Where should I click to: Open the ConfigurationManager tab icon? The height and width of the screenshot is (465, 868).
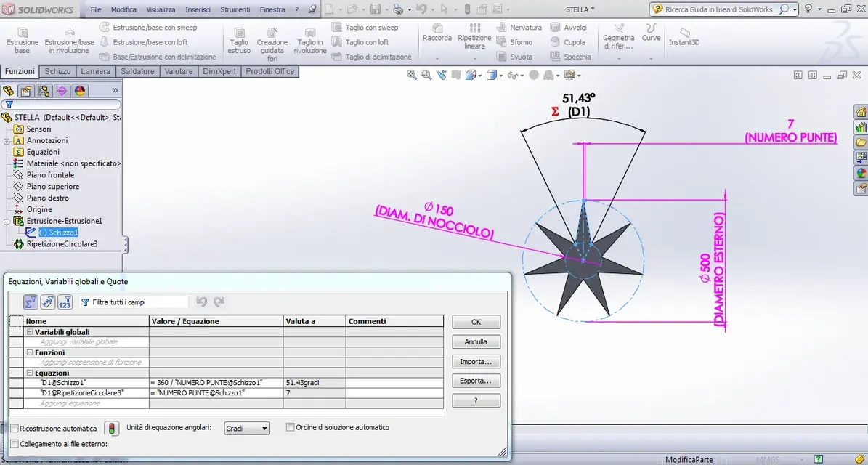point(44,91)
